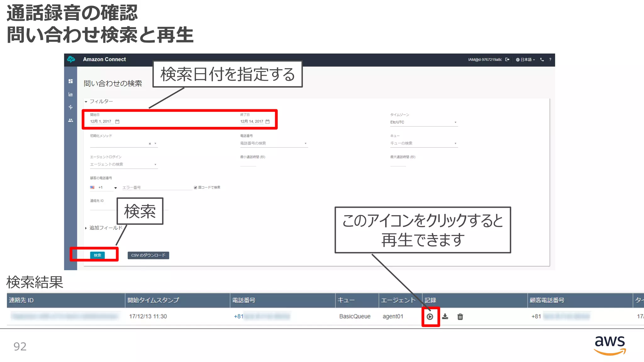
Task: Click the customer phone number input field
Action: point(157,188)
